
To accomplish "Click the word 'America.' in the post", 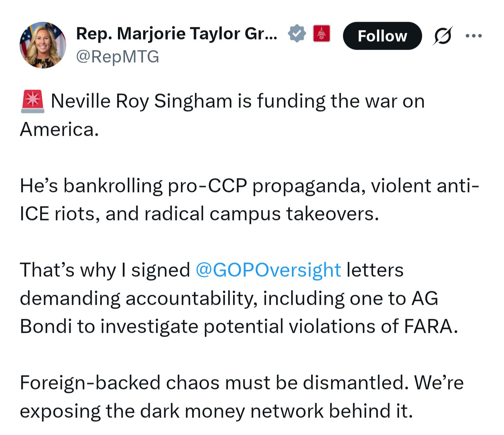I will pos(59,129).
